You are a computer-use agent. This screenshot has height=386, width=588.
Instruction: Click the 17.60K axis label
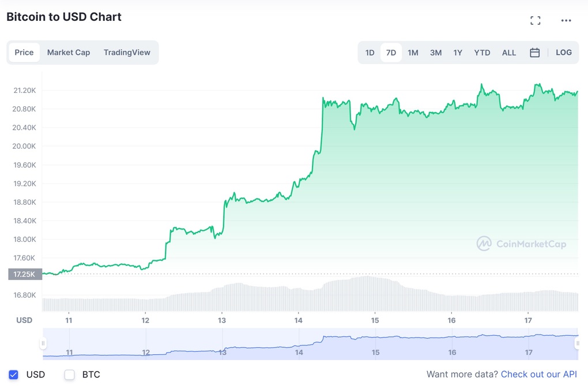point(25,258)
